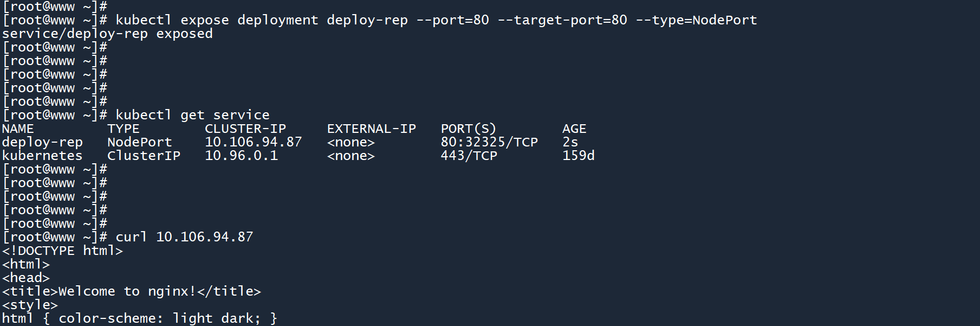Click the PORT(S) column header
This screenshot has width=980, height=326.
(x=469, y=129)
